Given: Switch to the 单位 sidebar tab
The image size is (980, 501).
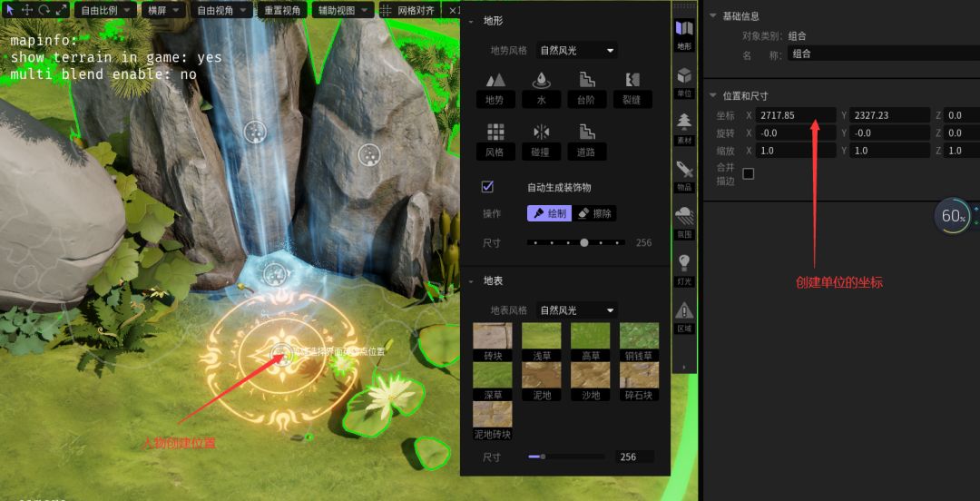Looking at the screenshot, I should point(684,82).
